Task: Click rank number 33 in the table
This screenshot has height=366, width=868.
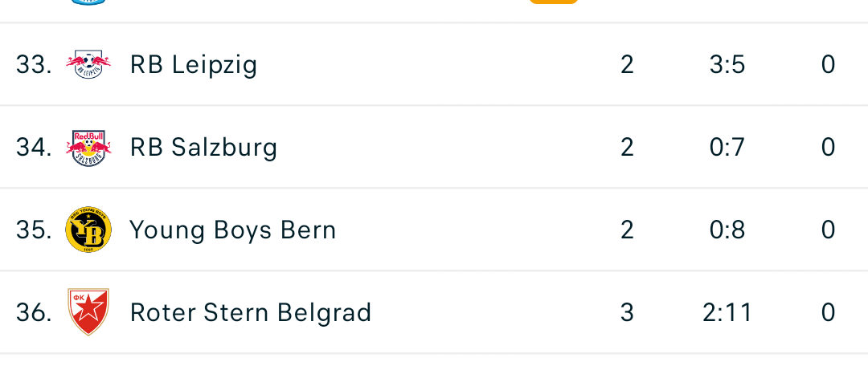Action: 34,64
